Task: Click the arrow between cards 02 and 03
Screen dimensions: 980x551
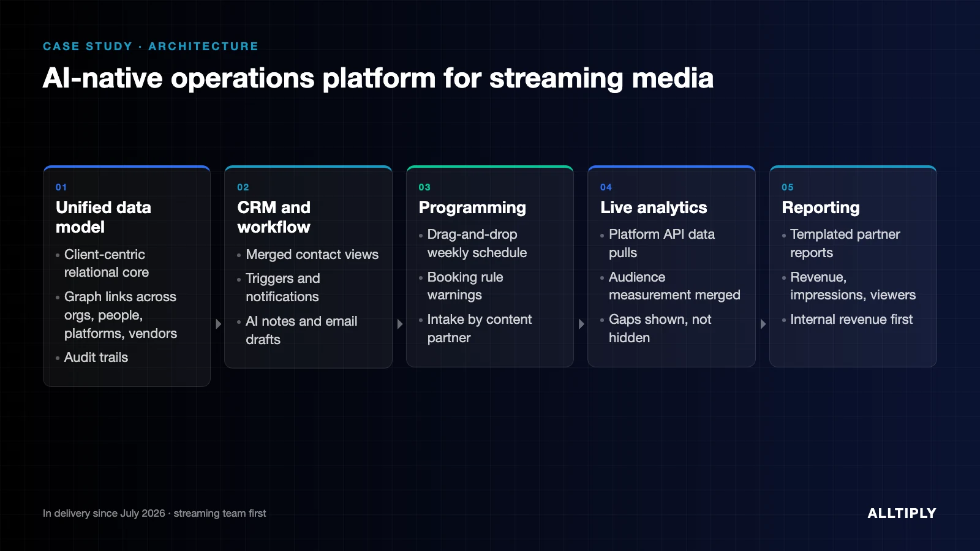Action: click(400, 324)
